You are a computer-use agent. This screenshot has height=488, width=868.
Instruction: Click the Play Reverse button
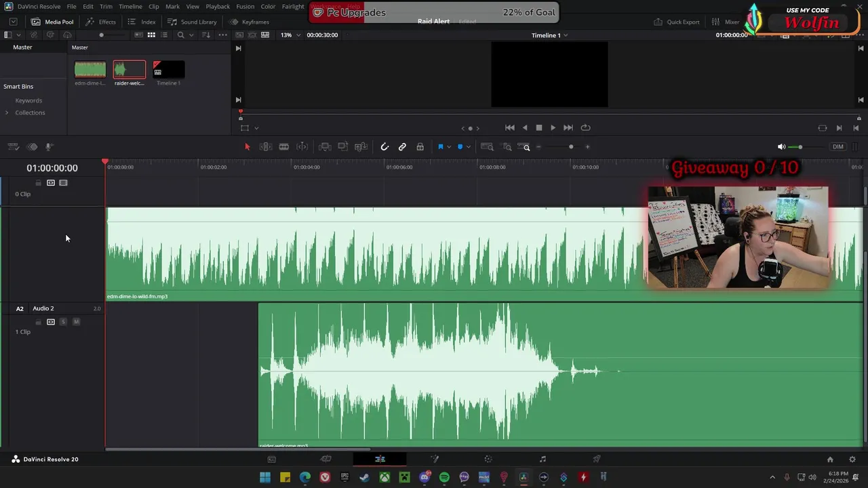tap(525, 127)
